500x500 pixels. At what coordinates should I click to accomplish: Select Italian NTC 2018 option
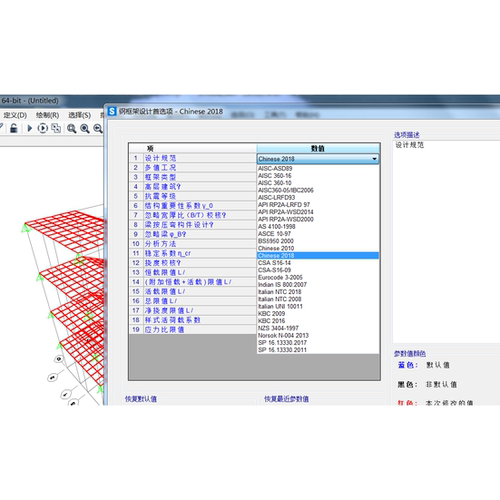tap(318, 292)
